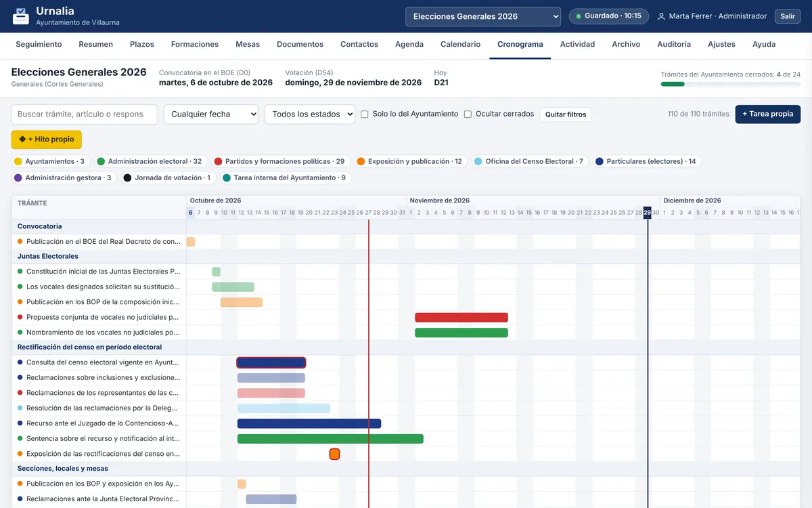Enable Solo lo del Ayuntamiento checkbox

[365, 114]
